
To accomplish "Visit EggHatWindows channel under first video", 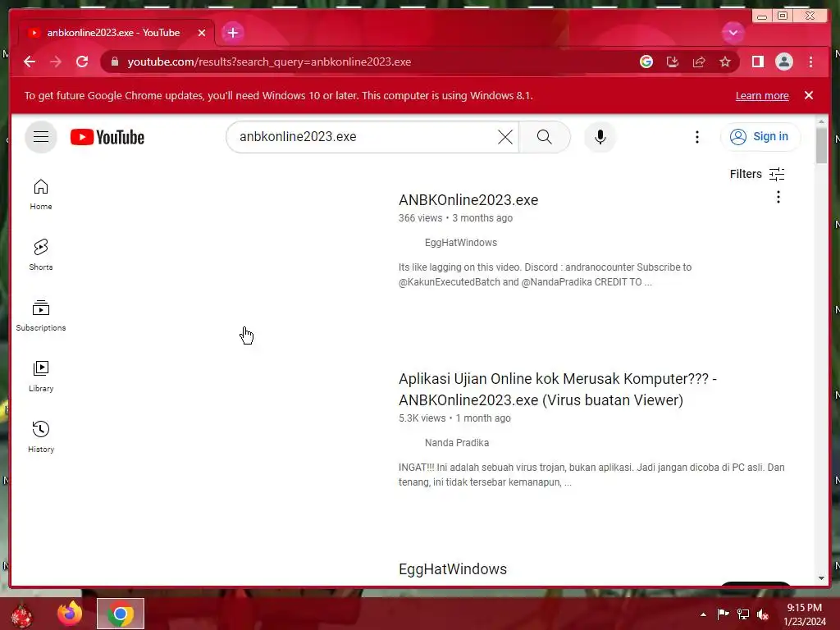I will 461,243.
